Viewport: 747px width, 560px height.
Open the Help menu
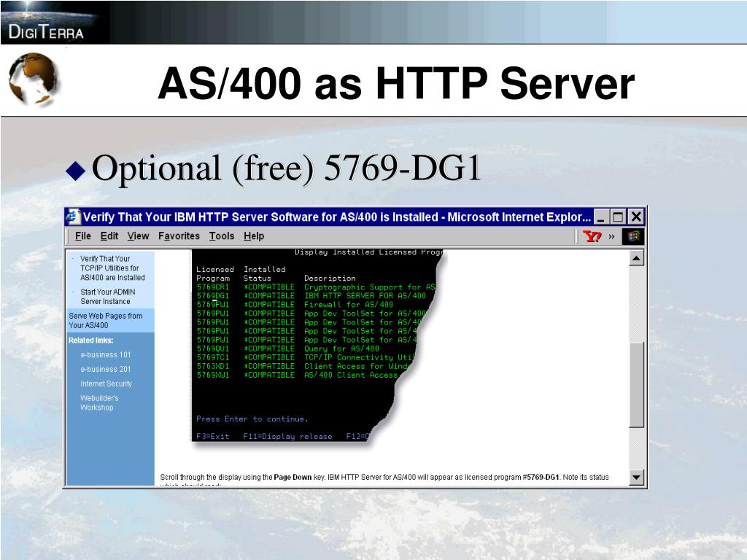(x=254, y=236)
